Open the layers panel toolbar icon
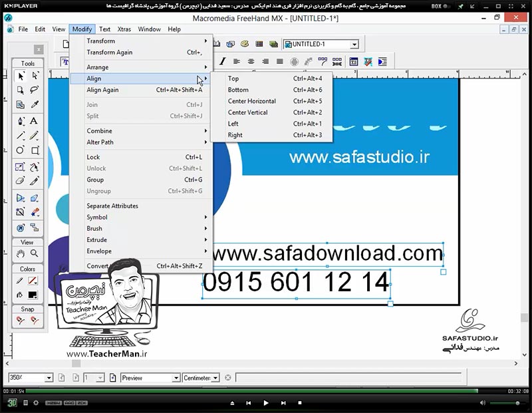Image resolution: width=532 pixels, height=413 pixels. coord(273,44)
